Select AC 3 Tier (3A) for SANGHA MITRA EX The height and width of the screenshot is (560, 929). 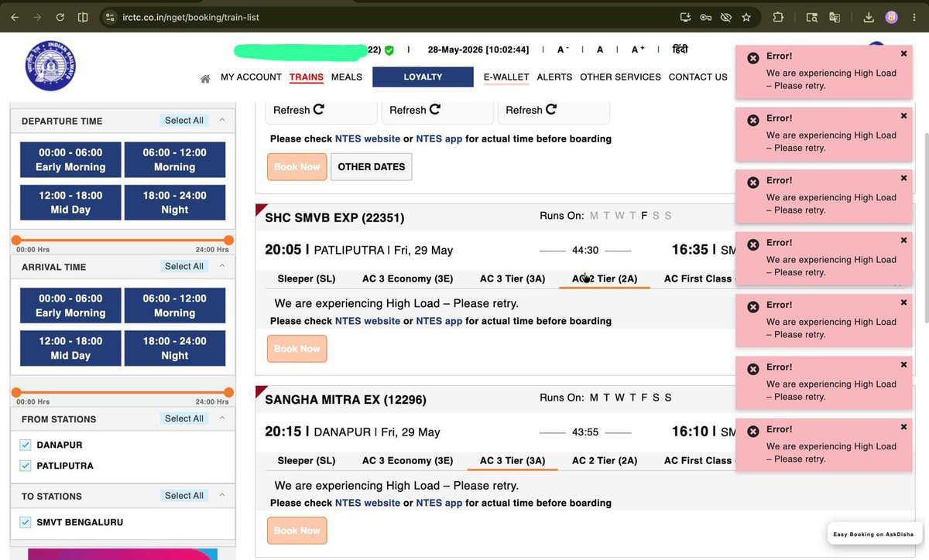[x=512, y=460]
